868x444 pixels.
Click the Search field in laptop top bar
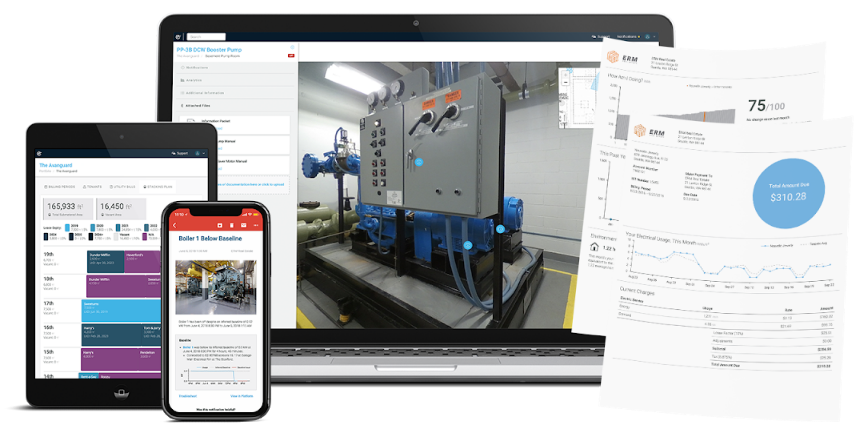(206, 36)
